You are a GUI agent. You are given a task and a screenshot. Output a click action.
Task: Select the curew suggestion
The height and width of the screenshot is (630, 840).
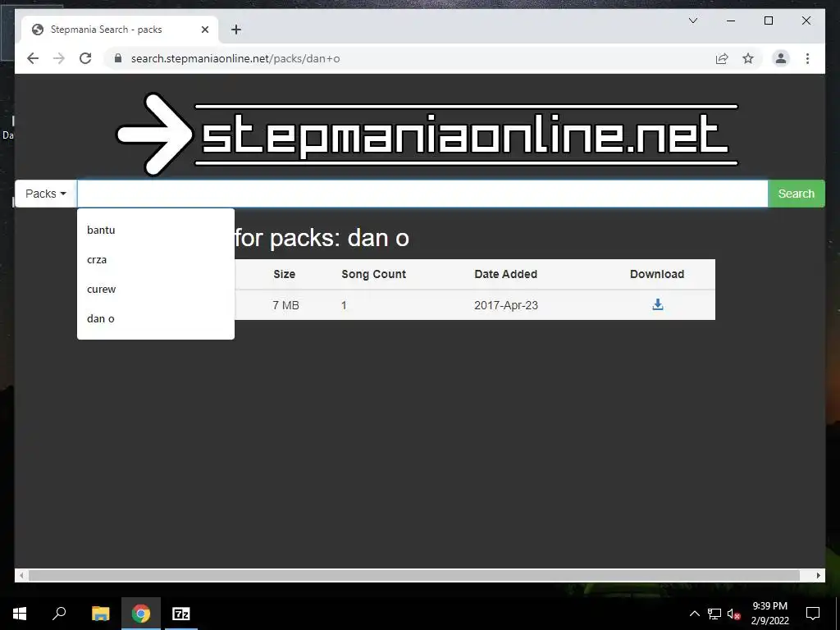[x=155, y=289]
